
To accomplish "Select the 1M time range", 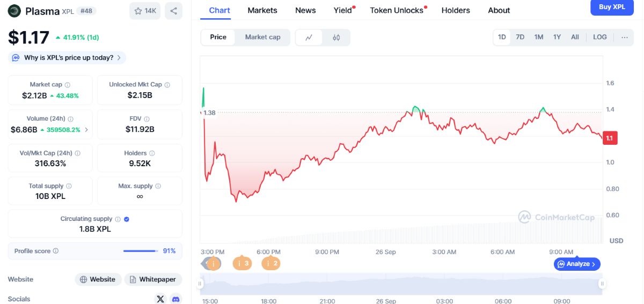I will 539,37.
